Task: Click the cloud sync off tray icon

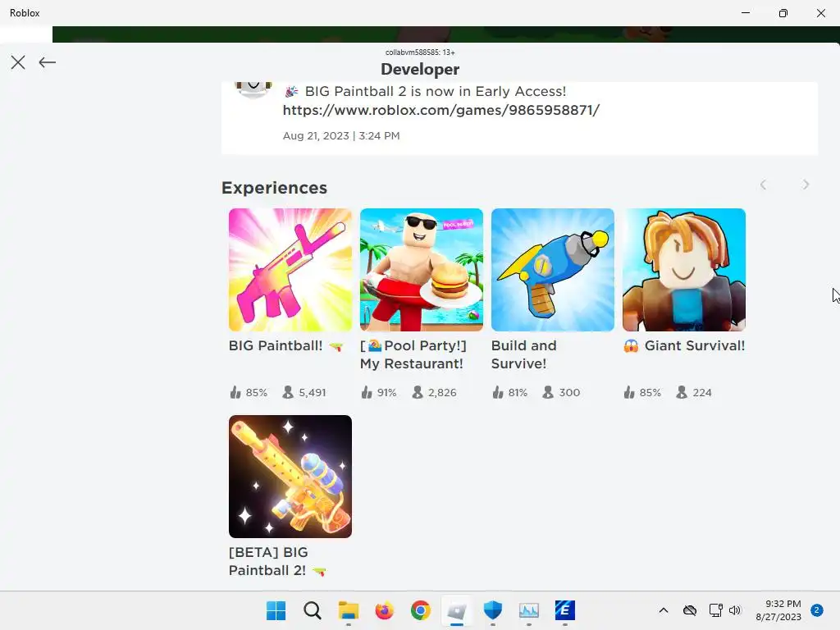Action: point(690,610)
